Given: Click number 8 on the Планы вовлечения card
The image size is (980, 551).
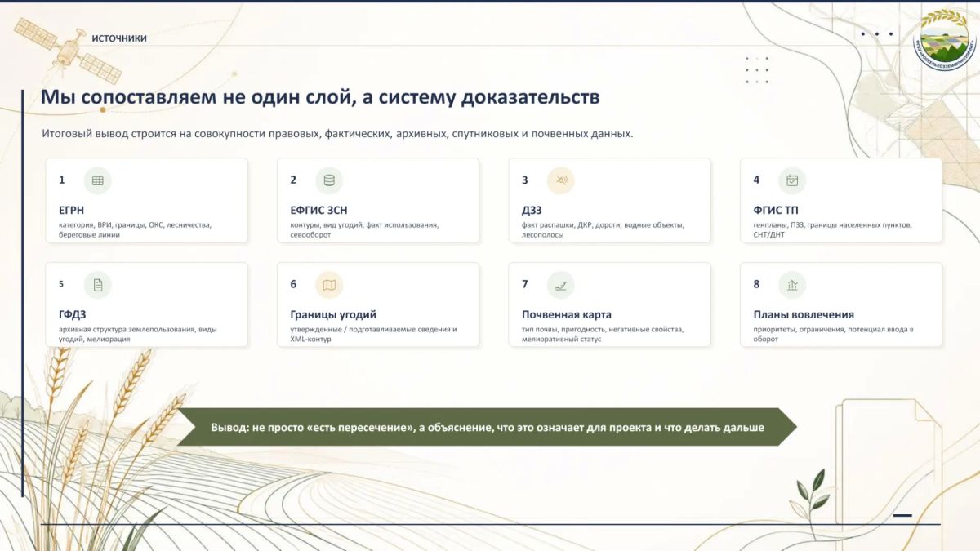Looking at the screenshot, I should (756, 284).
